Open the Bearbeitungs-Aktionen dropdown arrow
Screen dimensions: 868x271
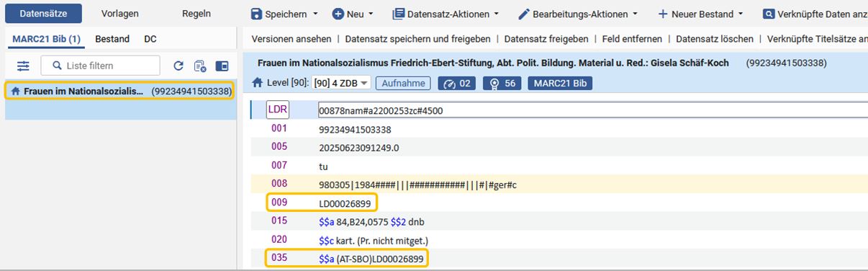(x=635, y=14)
